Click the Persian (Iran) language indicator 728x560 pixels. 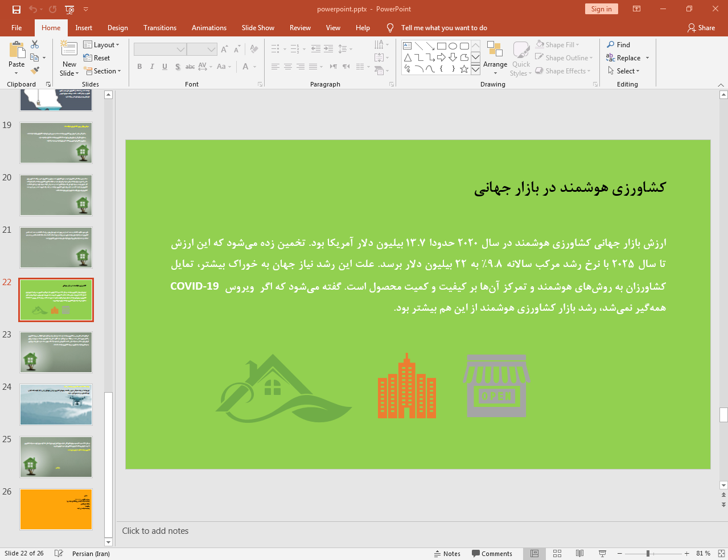pos(91,553)
